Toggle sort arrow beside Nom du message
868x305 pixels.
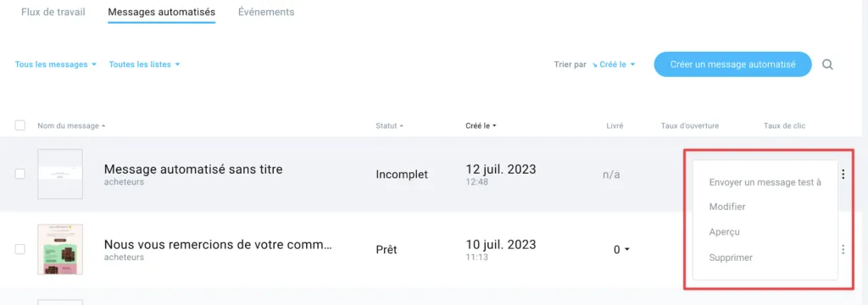103,126
